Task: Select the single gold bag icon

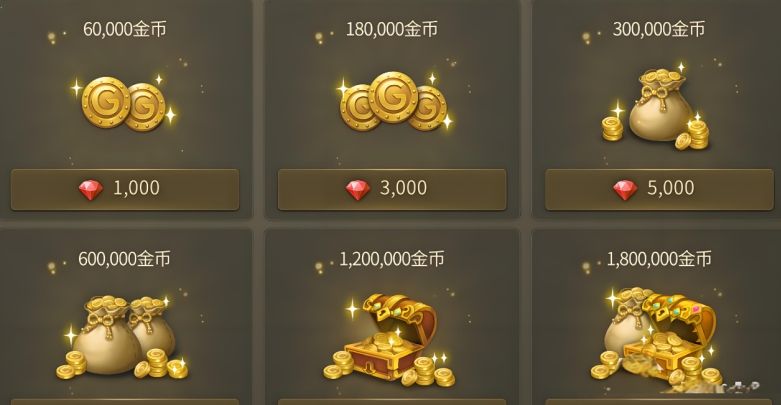Action: pyautogui.click(x=656, y=108)
